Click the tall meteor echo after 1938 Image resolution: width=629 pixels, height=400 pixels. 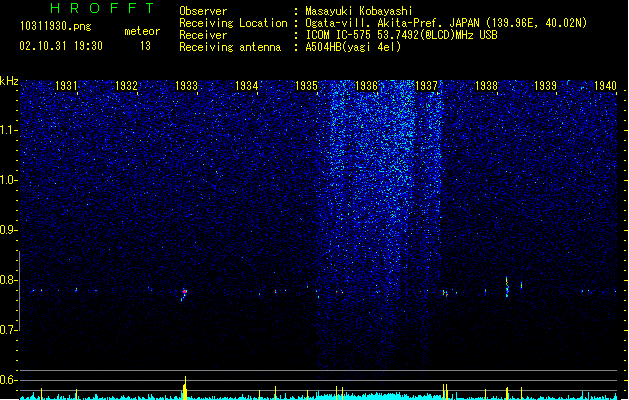pyautogui.click(x=507, y=286)
